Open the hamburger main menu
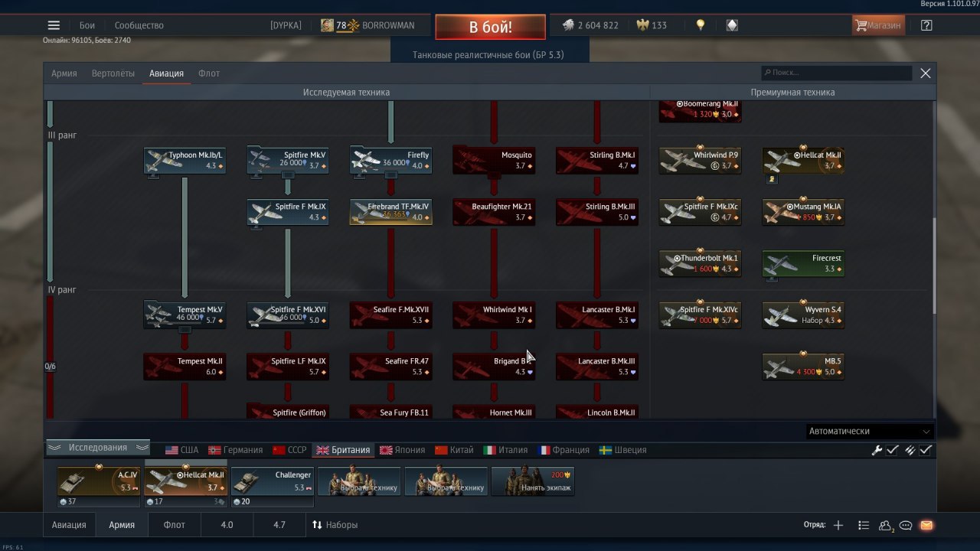This screenshot has width=980, height=551. (x=54, y=25)
